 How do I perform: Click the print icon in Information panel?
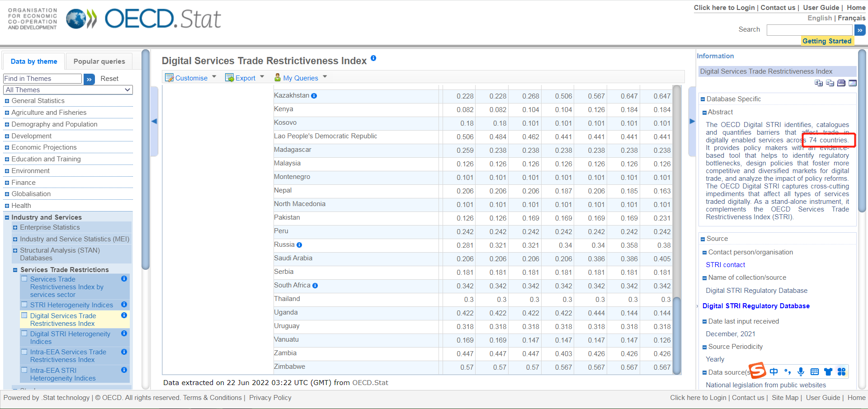click(841, 83)
